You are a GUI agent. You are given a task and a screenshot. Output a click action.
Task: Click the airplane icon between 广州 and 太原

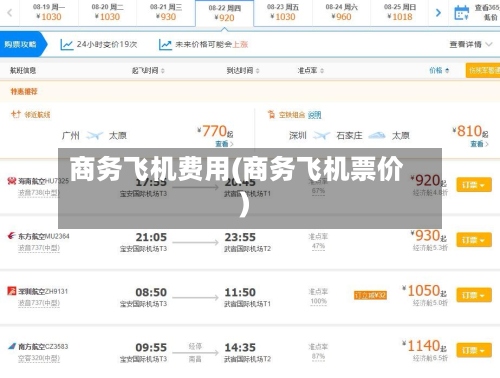(x=94, y=135)
